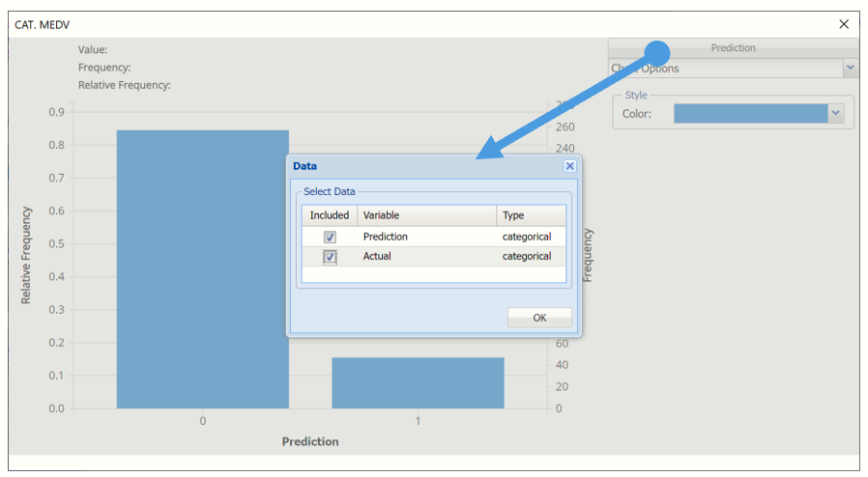868x477 pixels.
Task: Click the blue Color swatch in Style
Action: (x=750, y=114)
